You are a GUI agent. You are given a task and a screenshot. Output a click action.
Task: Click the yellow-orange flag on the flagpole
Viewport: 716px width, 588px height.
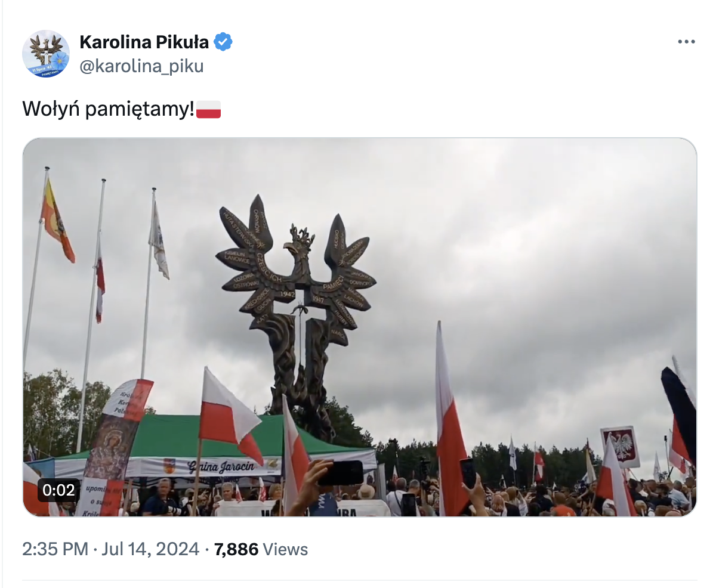57,222
